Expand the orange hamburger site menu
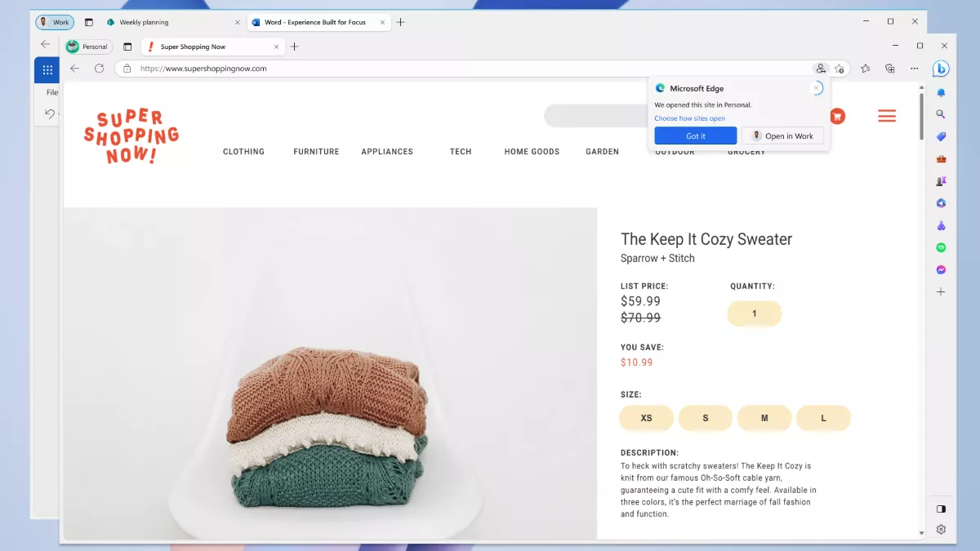The height and width of the screenshot is (551, 980). [887, 117]
